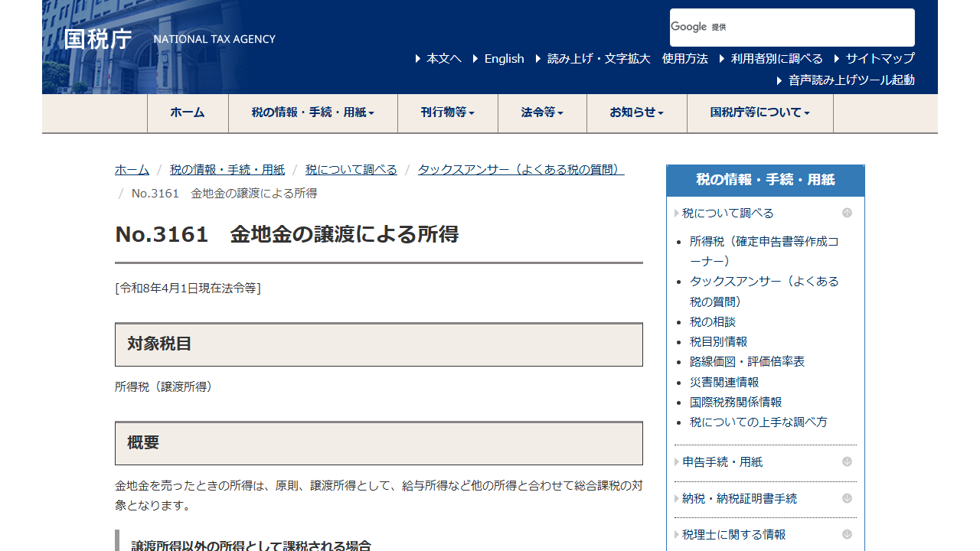The width and height of the screenshot is (980, 551).
Task: Open 災害関連情報 sidebar link
Action: pyautogui.click(x=724, y=382)
